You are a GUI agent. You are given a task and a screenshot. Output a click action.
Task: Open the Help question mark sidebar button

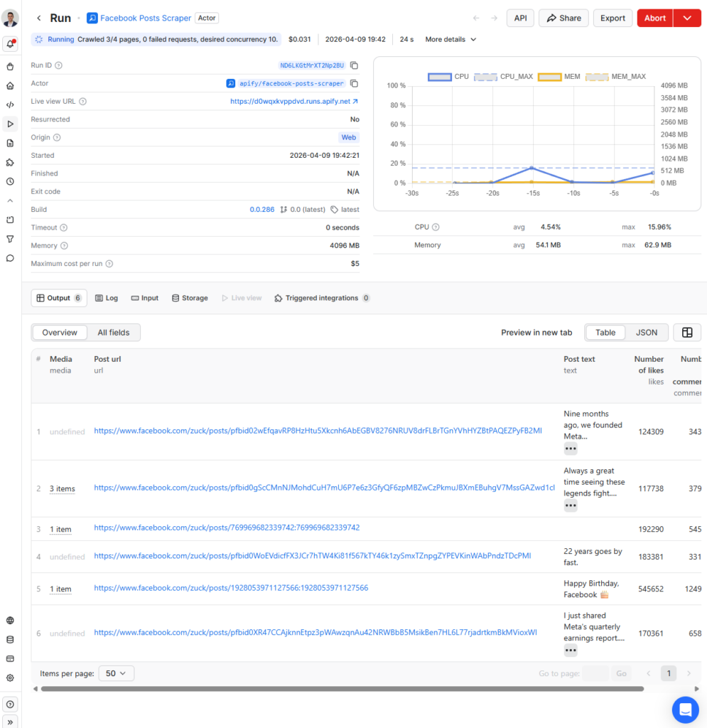(x=10, y=705)
